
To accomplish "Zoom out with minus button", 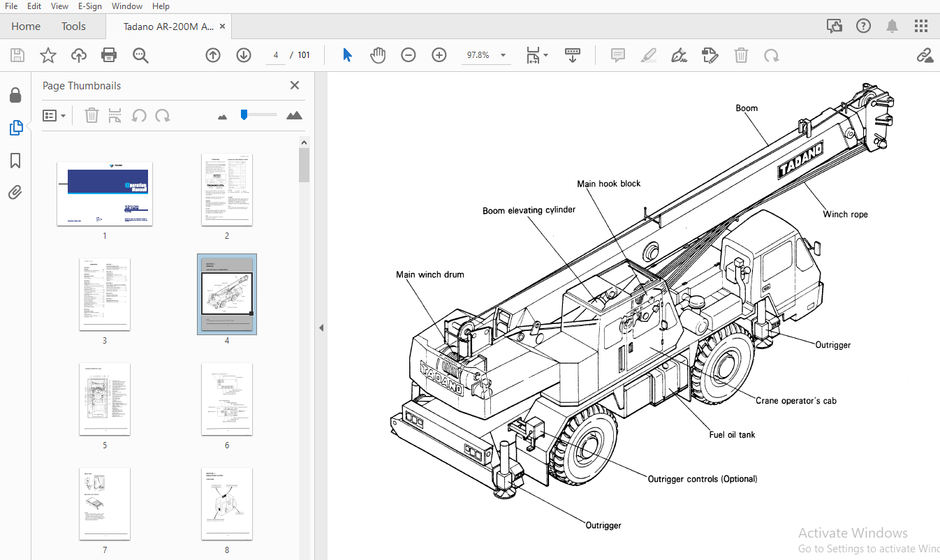I will point(409,55).
